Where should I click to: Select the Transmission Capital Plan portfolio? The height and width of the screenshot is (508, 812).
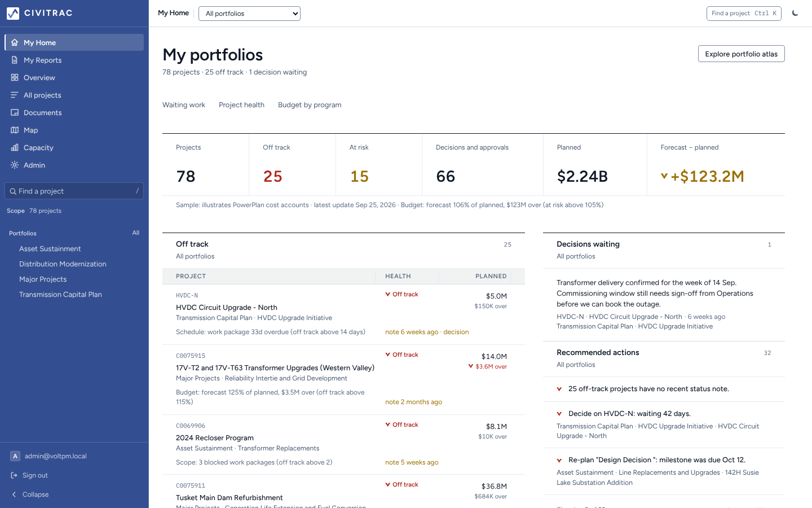point(60,295)
